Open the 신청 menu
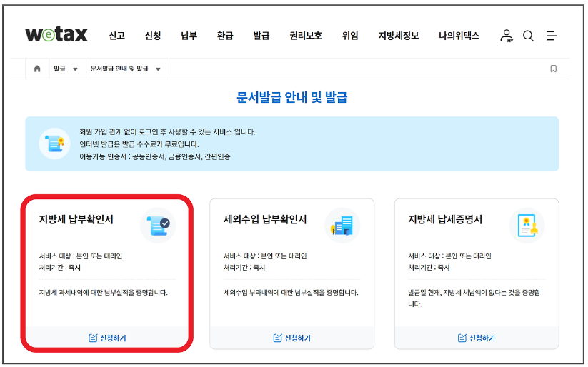This screenshot has width=588, height=367. [x=153, y=36]
